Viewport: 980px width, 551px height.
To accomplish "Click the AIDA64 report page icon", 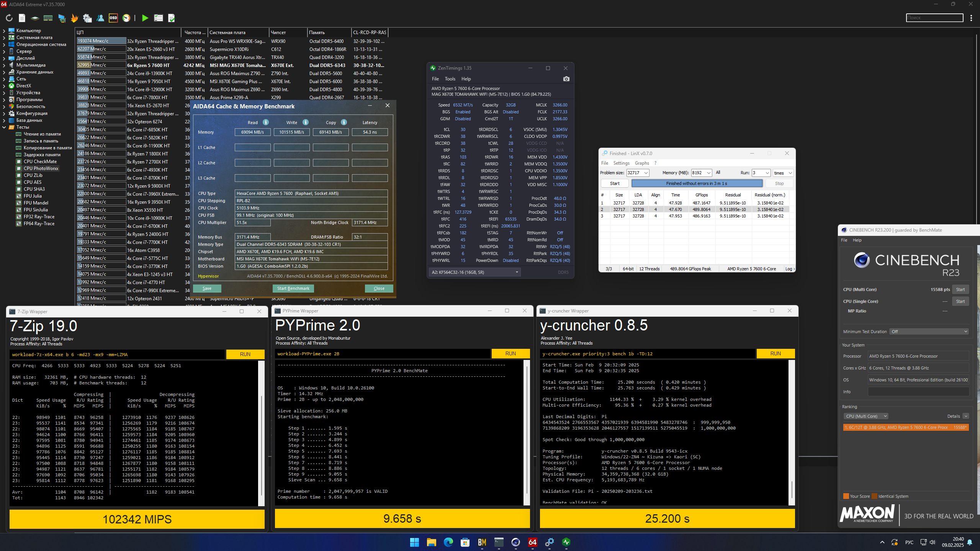I will pos(22,18).
